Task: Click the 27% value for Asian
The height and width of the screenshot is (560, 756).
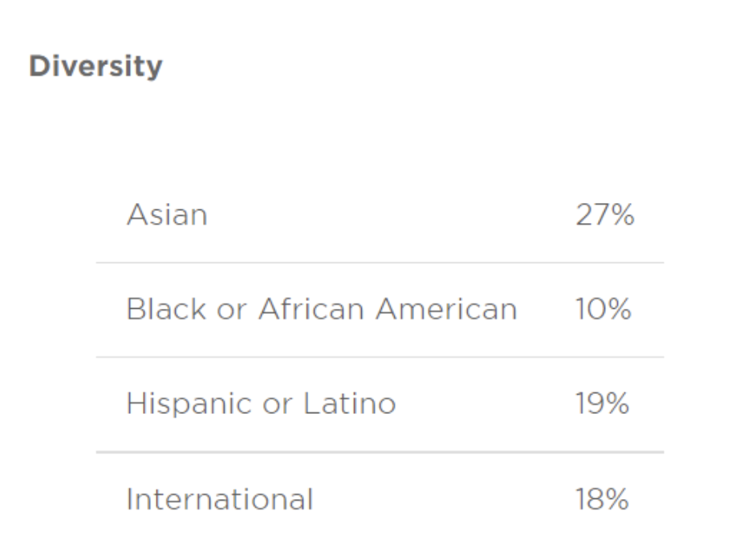Action: (605, 214)
